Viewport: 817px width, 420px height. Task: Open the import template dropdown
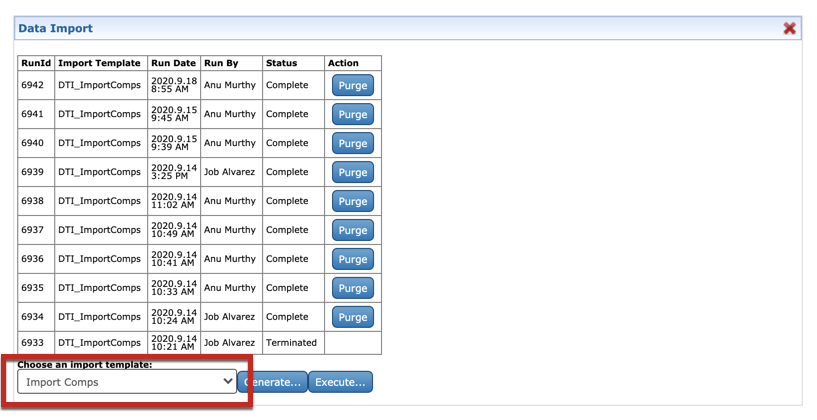pos(127,382)
